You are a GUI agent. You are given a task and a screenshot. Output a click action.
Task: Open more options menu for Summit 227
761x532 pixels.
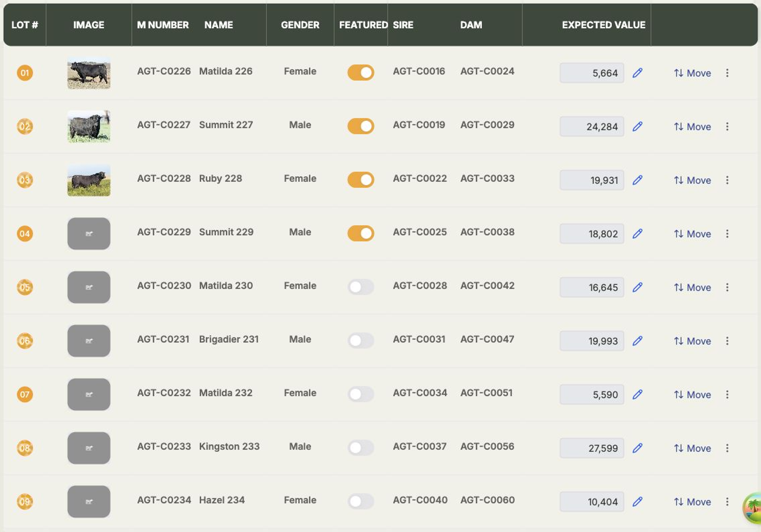point(727,126)
